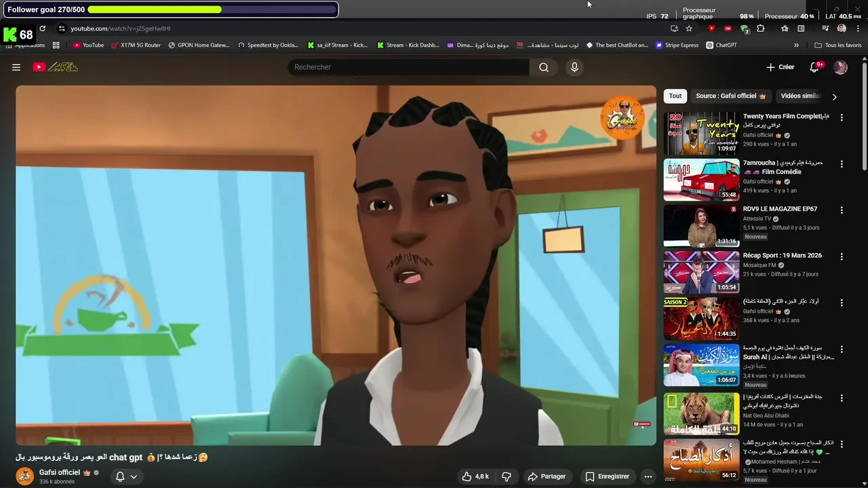Reload the page with the refresh icon
The image size is (868, 488).
click(x=42, y=28)
